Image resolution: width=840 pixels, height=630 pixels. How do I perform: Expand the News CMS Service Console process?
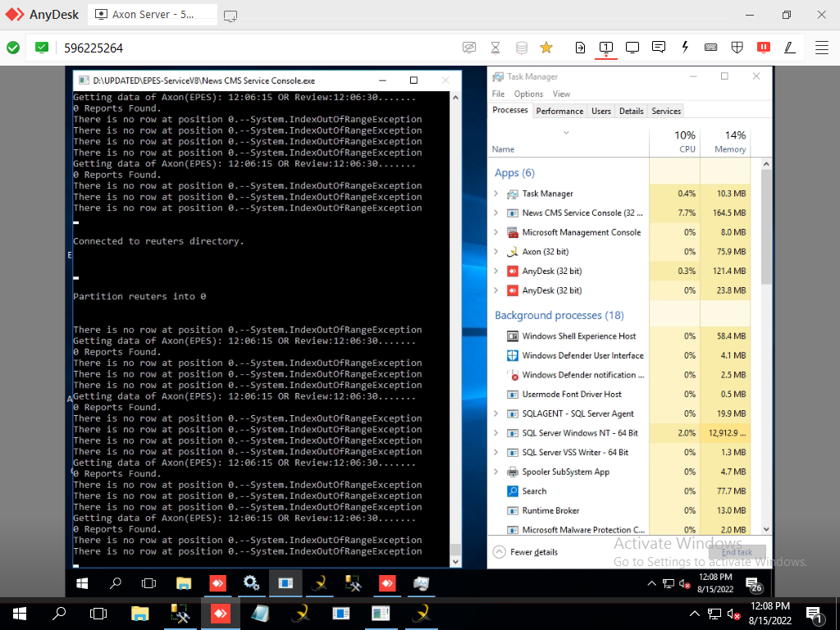click(496, 213)
